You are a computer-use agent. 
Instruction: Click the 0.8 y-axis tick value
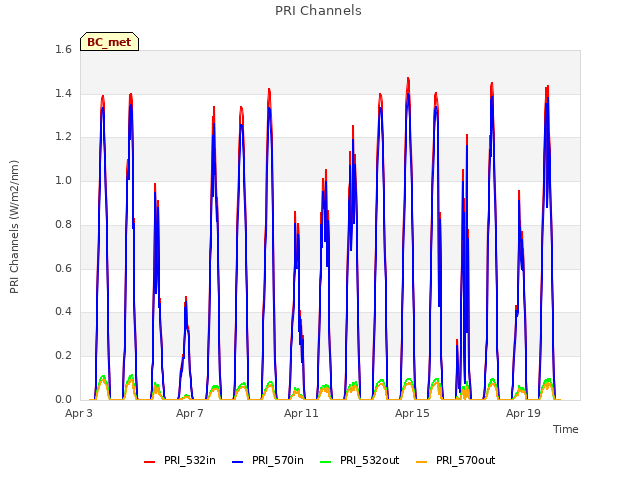pos(63,224)
